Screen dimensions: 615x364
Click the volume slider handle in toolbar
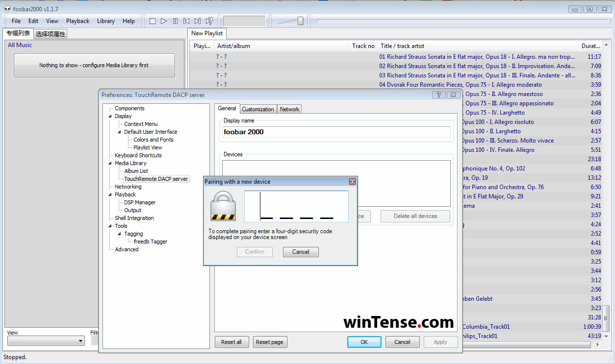pyautogui.click(x=300, y=21)
